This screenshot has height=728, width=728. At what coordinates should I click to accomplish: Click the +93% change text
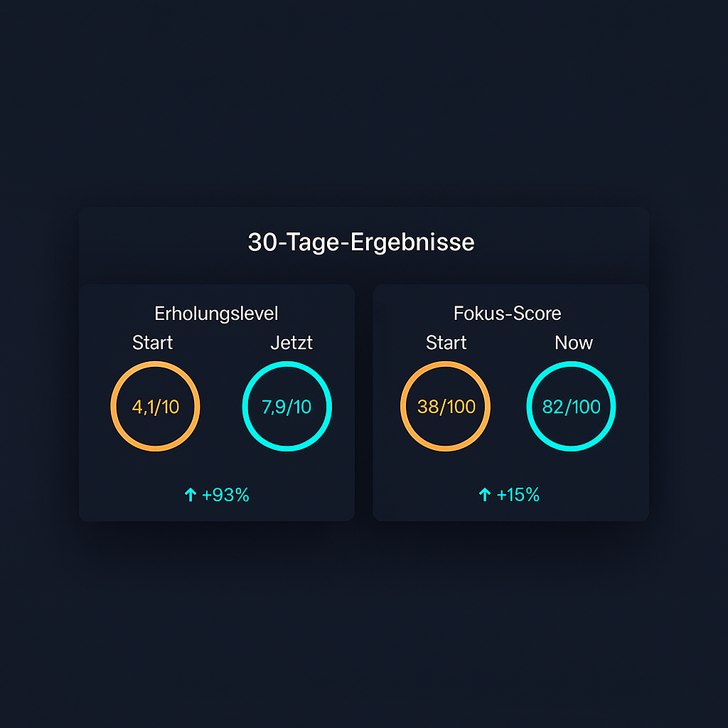[x=225, y=496]
